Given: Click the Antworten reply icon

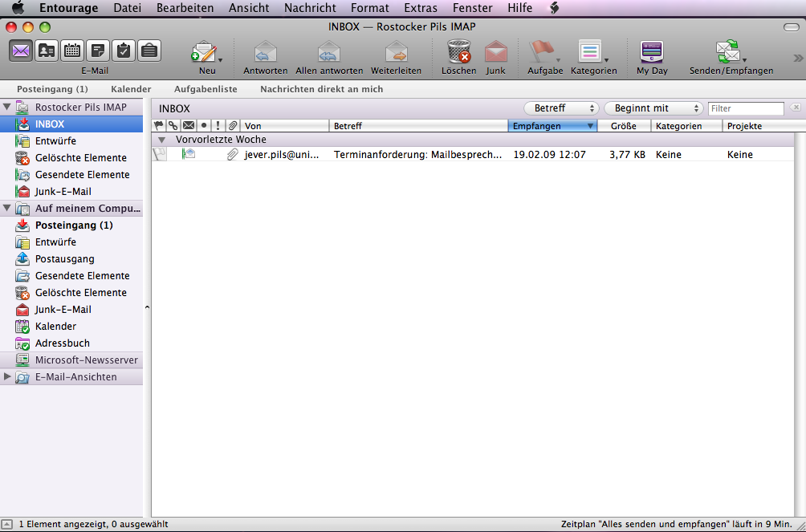Looking at the screenshot, I should [x=265, y=51].
